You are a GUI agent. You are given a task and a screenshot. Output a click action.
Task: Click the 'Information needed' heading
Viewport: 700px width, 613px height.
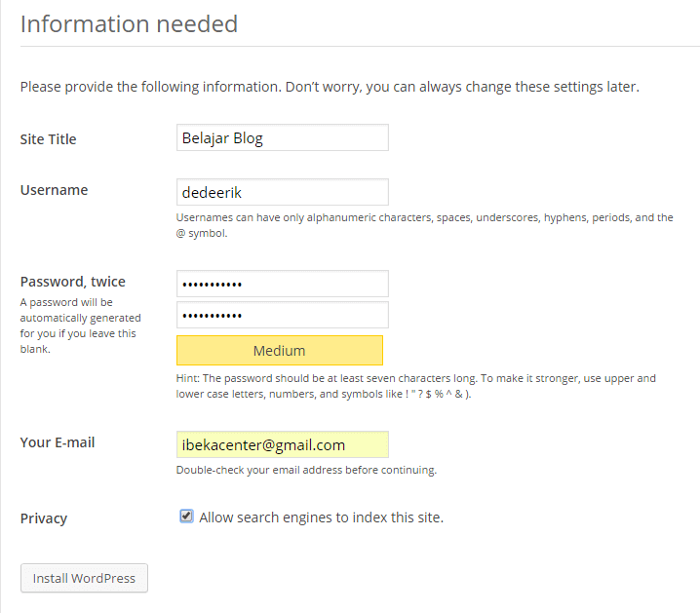(x=129, y=23)
